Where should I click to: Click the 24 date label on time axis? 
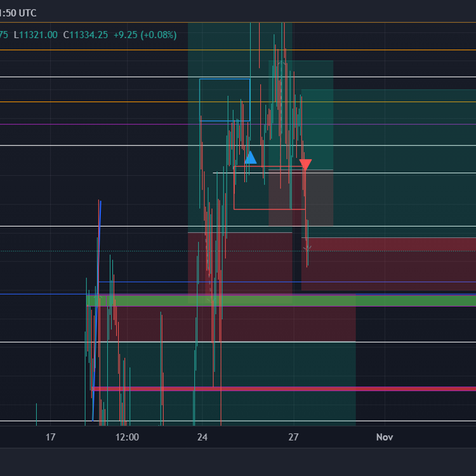pos(202,437)
